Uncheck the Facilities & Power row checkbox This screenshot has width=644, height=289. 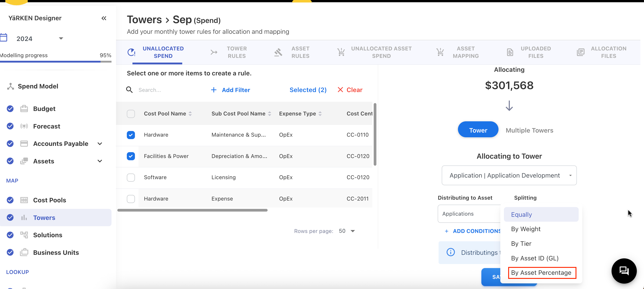pyautogui.click(x=131, y=156)
